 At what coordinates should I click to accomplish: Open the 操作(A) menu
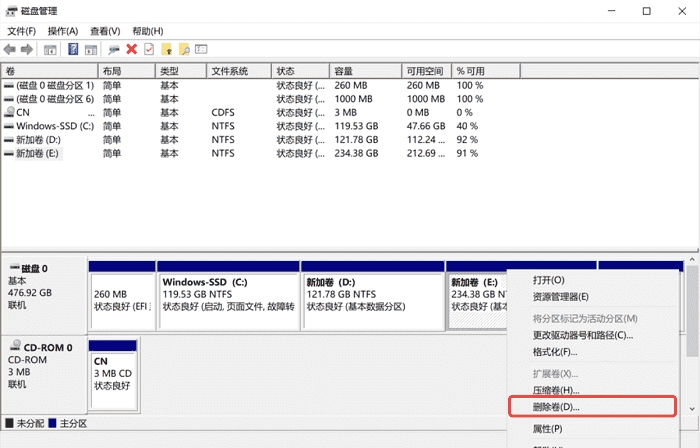pos(63,31)
